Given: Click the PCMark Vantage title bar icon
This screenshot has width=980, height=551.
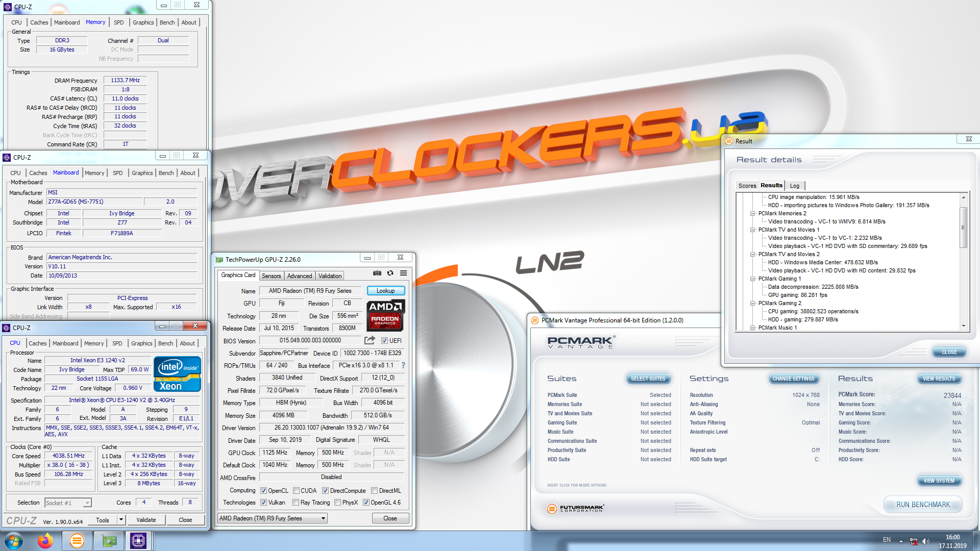Looking at the screenshot, I should pyautogui.click(x=535, y=320).
